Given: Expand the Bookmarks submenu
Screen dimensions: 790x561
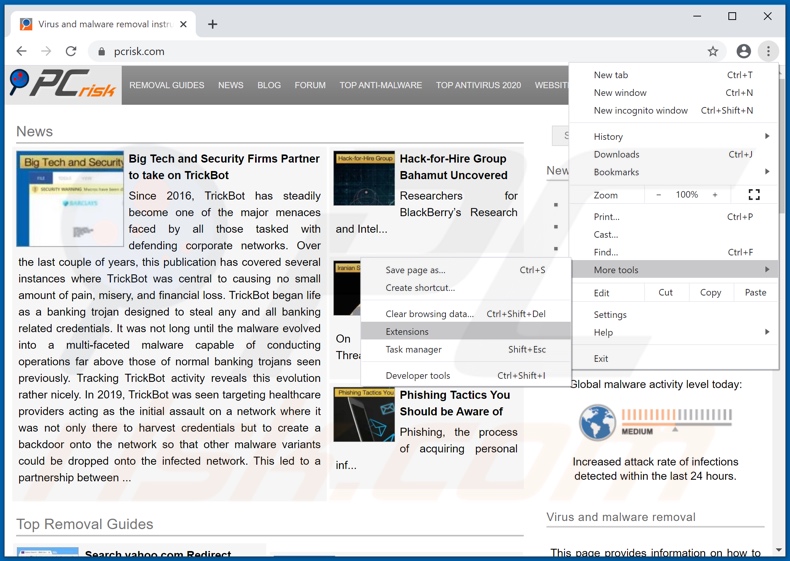Looking at the screenshot, I should (x=674, y=172).
